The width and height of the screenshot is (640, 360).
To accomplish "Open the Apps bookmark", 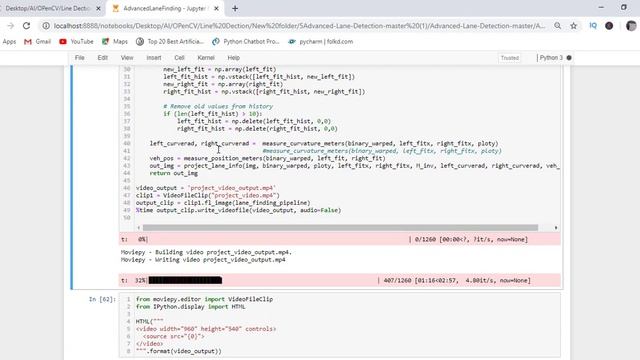I will [9, 42].
